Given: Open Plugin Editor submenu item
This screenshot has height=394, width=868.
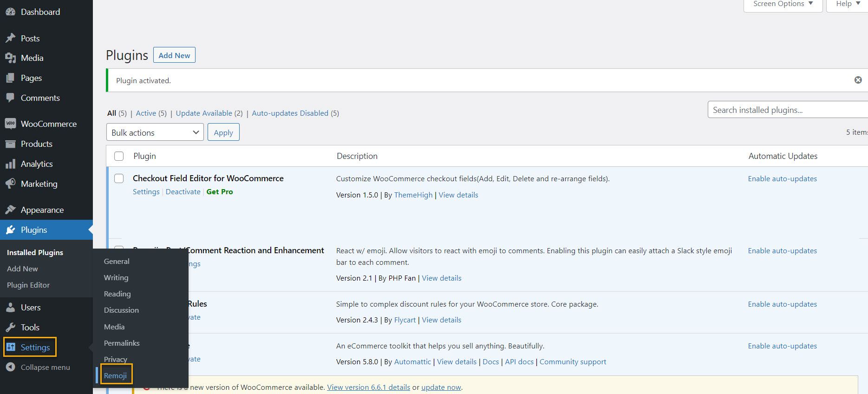Looking at the screenshot, I should (x=28, y=285).
